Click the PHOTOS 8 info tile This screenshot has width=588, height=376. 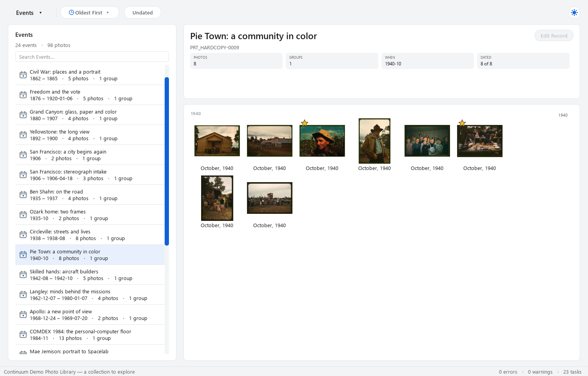pos(236,61)
